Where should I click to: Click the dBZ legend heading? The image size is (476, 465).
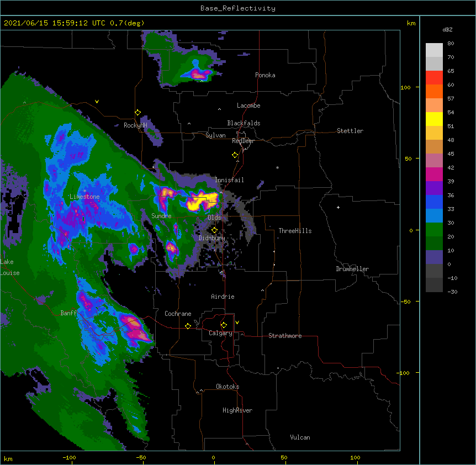pyautogui.click(x=447, y=29)
